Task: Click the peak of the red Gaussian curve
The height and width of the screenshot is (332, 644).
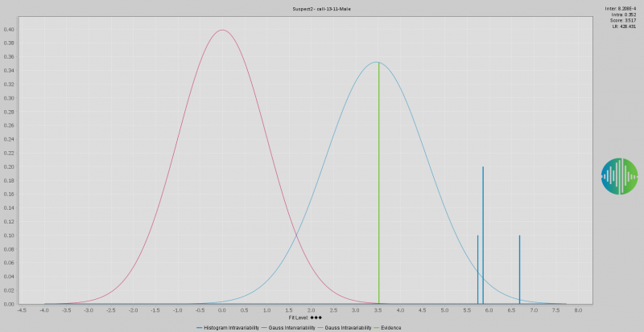Action: tap(222, 31)
